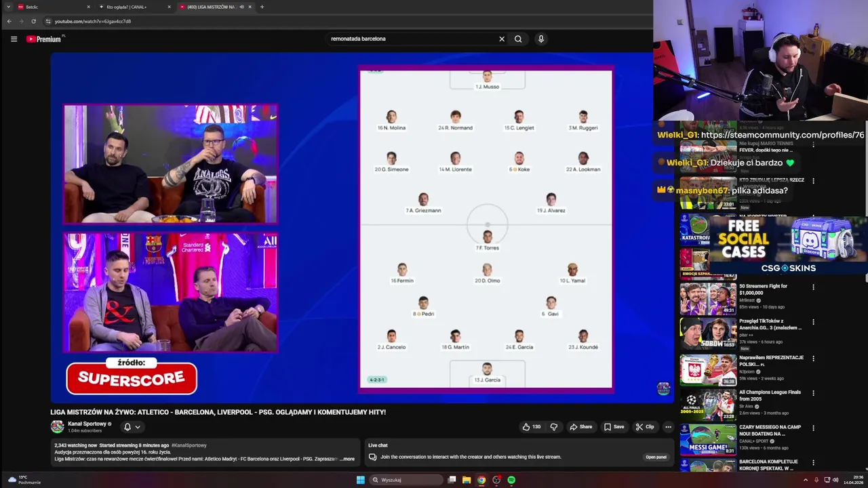Viewport: 868px width, 488px height.
Task: Open Chrome from the taskbar
Action: tap(481, 480)
